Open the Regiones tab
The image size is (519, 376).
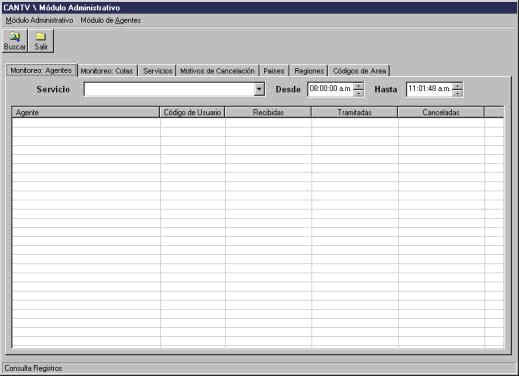(309, 71)
